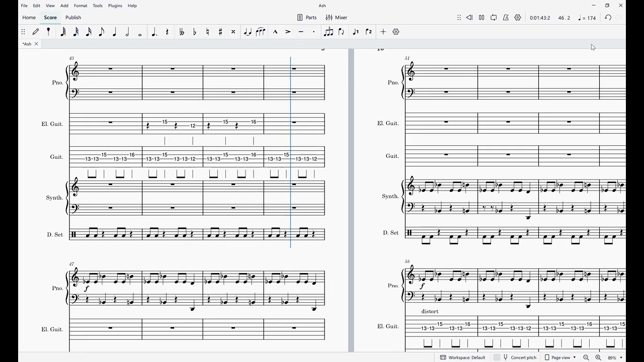Click the playback time 0:01:43:2
The width and height of the screenshot is (644, 362).
tap(541, 18)
